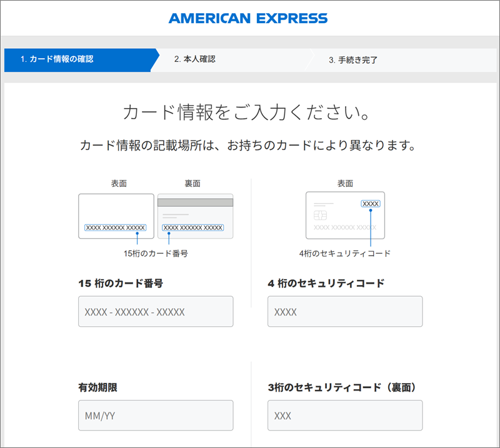Click the label 3桁のセキュリティコード（裏面）
Viewport: 500px width, 448px height.
coord(342,387)
